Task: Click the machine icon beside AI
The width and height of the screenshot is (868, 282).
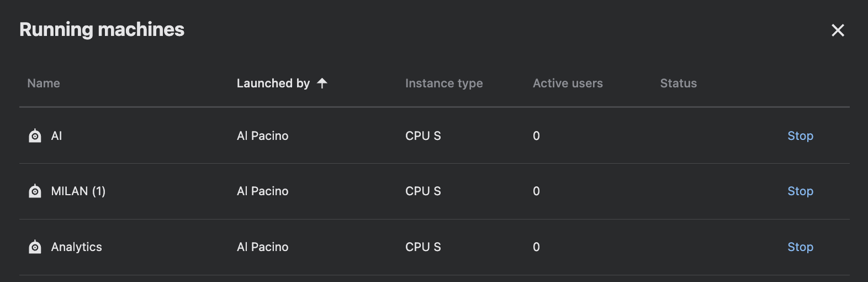Action: coord(35,135)
